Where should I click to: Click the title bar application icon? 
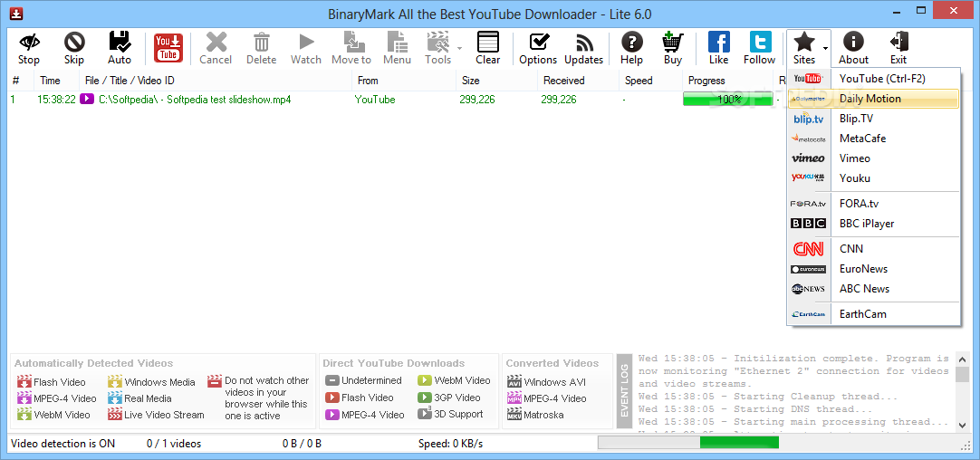click(17, 13)
